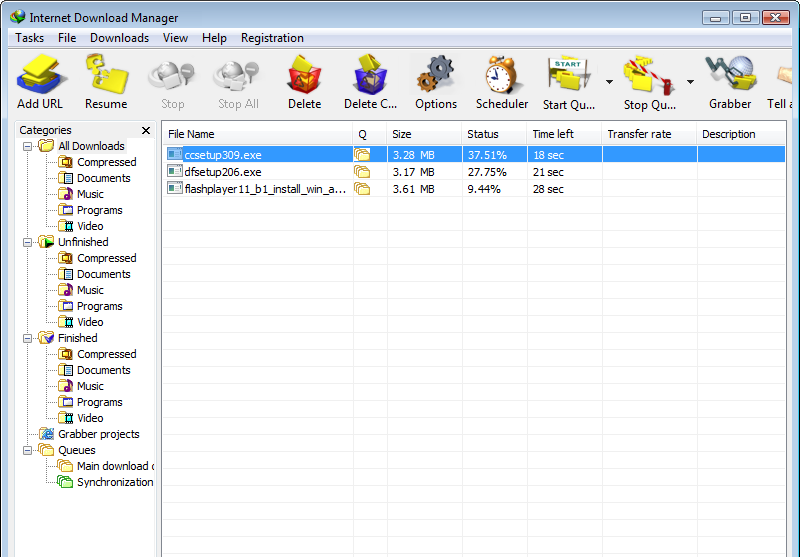Close the Categories panel
The width and height of the screenshot is (800, 557).
(146, 130)
